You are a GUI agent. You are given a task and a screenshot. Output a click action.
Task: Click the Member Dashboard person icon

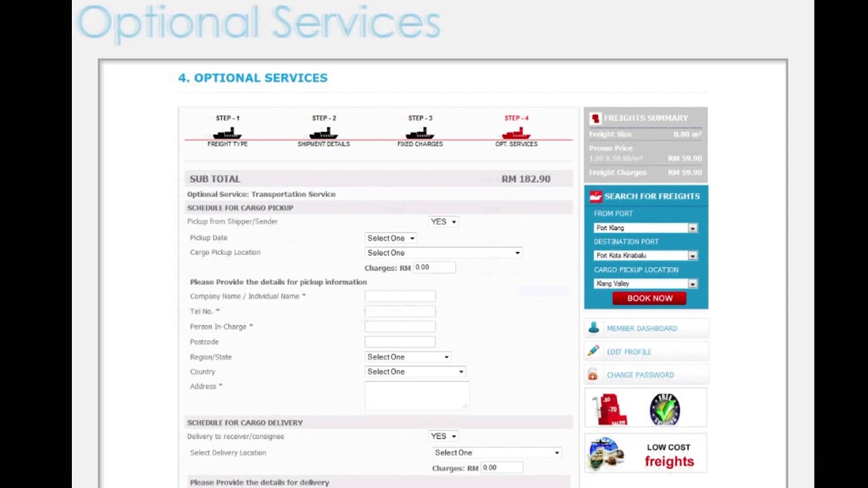click(593, 328)
